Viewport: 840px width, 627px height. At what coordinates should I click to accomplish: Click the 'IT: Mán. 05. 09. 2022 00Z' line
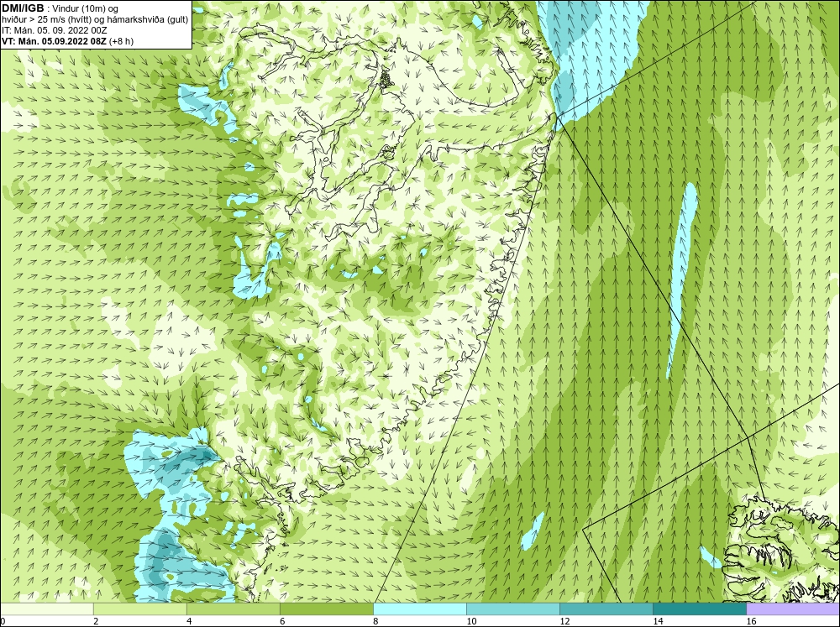coord(54,30)
